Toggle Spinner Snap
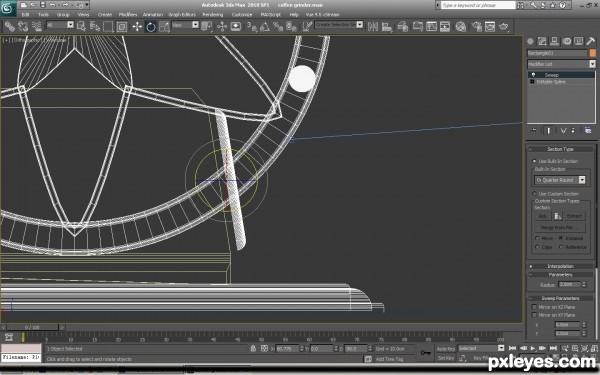600x375 pixels. point(292,26)
